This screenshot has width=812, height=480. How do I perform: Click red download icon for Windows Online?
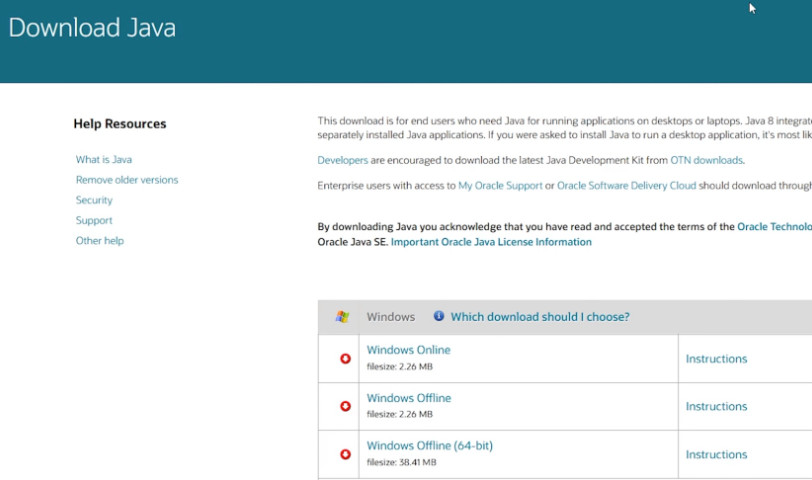tap(345, 358)
